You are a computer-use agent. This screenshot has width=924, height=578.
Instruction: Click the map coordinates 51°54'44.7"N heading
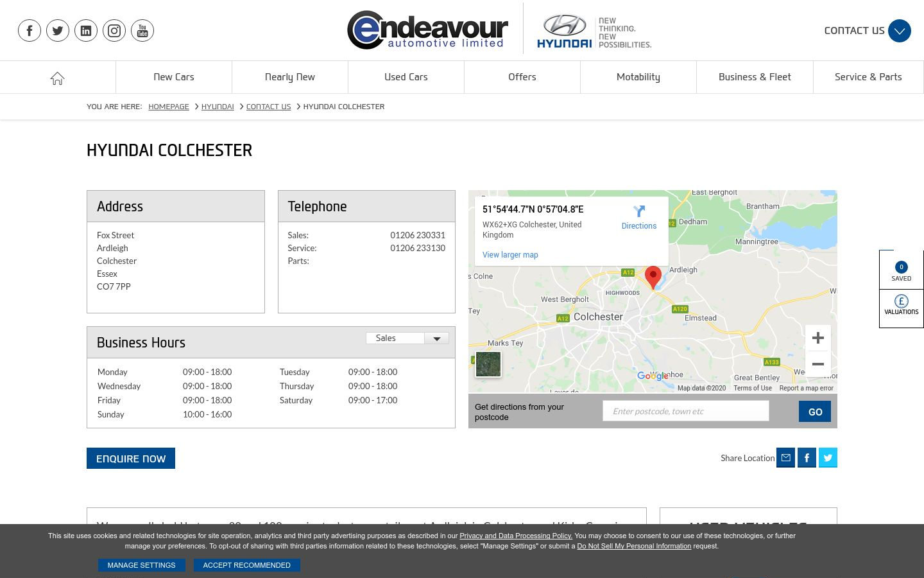coord(533,209)
